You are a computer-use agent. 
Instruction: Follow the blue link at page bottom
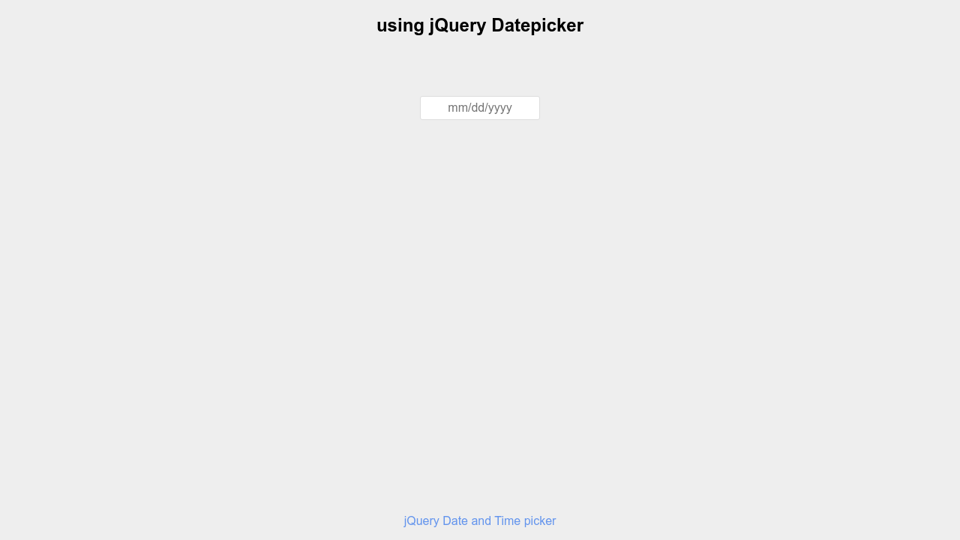480,521
